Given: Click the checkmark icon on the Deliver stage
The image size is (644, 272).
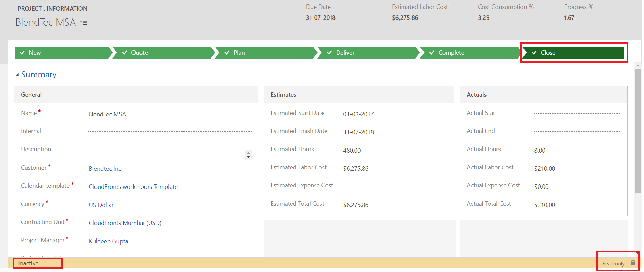Looking at the screenshot, I should (x=329, y=53).
